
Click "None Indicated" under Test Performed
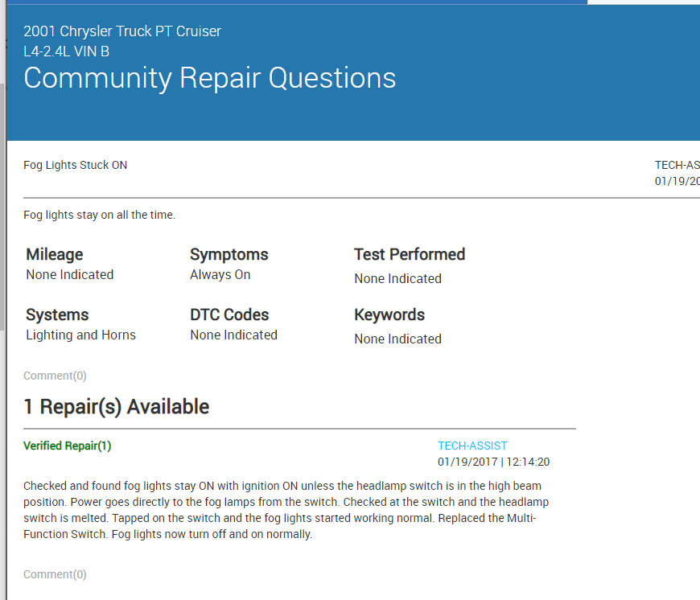point(397,278)
